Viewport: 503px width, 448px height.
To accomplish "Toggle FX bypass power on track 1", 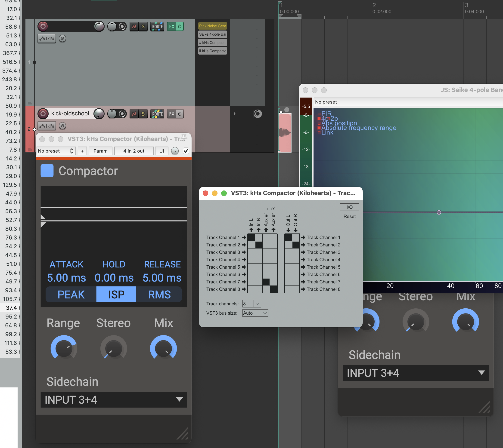I will point(180,27).
